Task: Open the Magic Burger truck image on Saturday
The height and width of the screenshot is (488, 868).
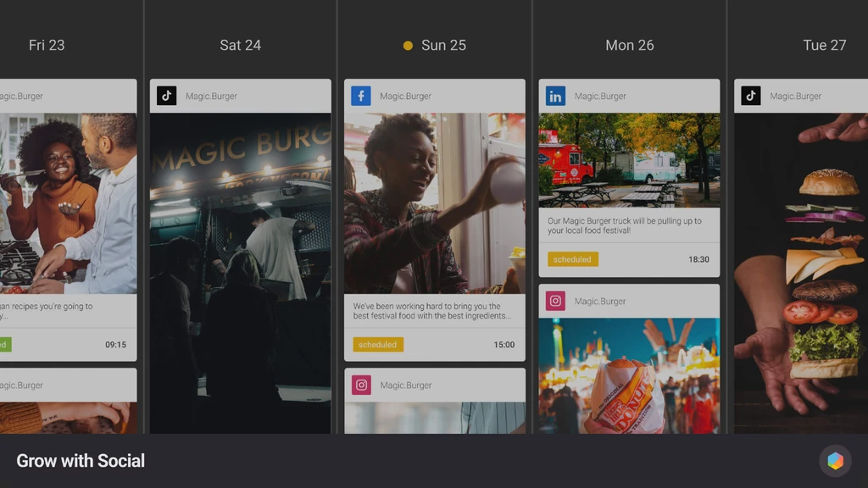Action: [x=240, y=271]
